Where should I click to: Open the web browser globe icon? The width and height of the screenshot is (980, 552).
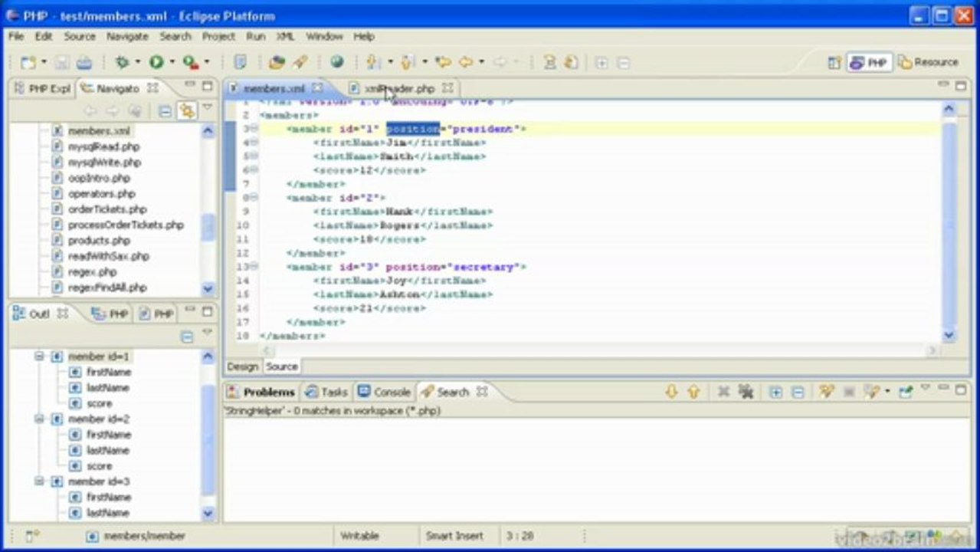[x=336, y=62]
